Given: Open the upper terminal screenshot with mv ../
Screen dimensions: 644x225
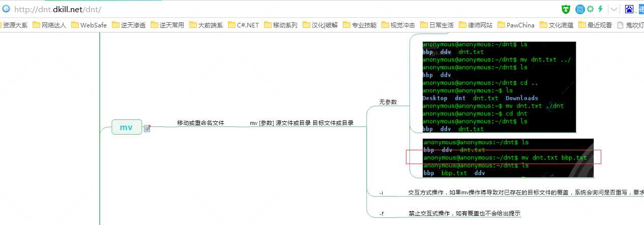Looking at the screenshot, I should pyautogui.click(x=499, y=87).
